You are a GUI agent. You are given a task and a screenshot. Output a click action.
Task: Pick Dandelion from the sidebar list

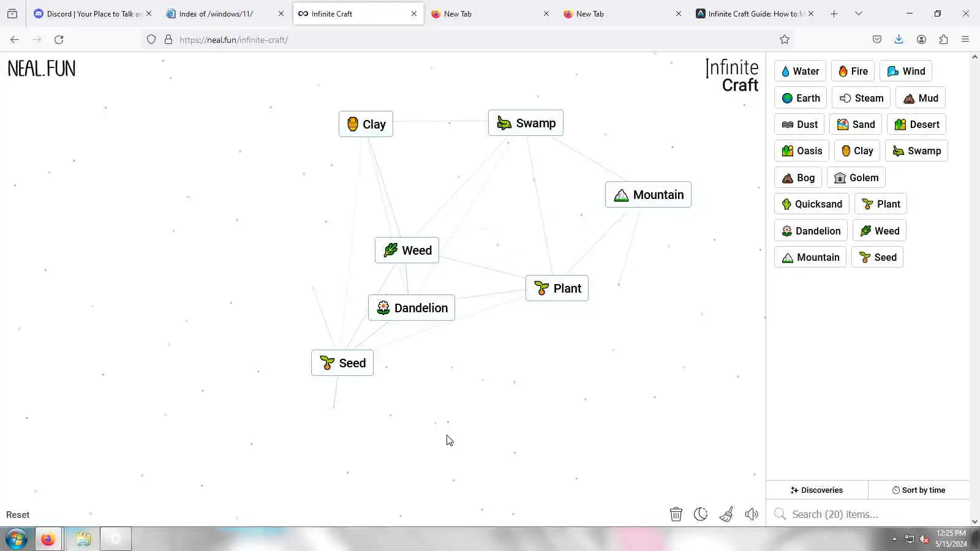coord(811,231)
